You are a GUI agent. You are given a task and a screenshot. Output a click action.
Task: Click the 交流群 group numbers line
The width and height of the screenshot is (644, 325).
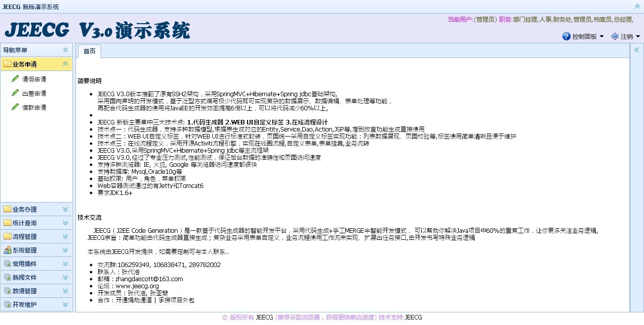coord(159,265)
